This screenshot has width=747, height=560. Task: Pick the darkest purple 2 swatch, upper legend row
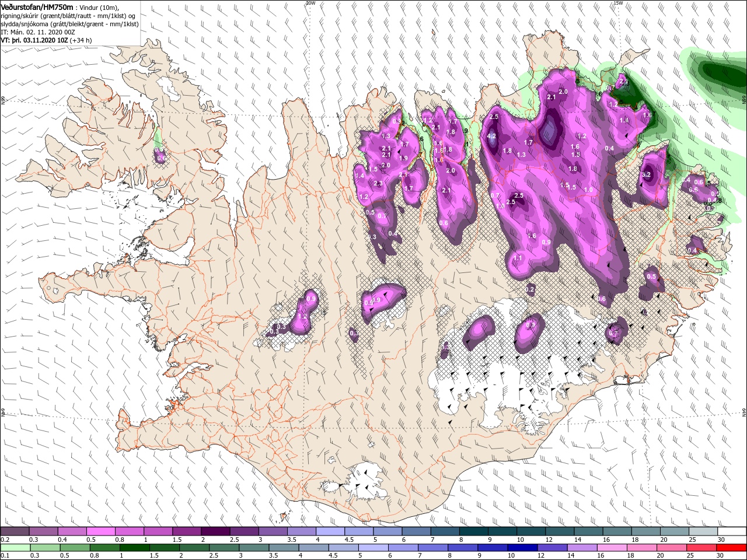click(x=215, y=531)
